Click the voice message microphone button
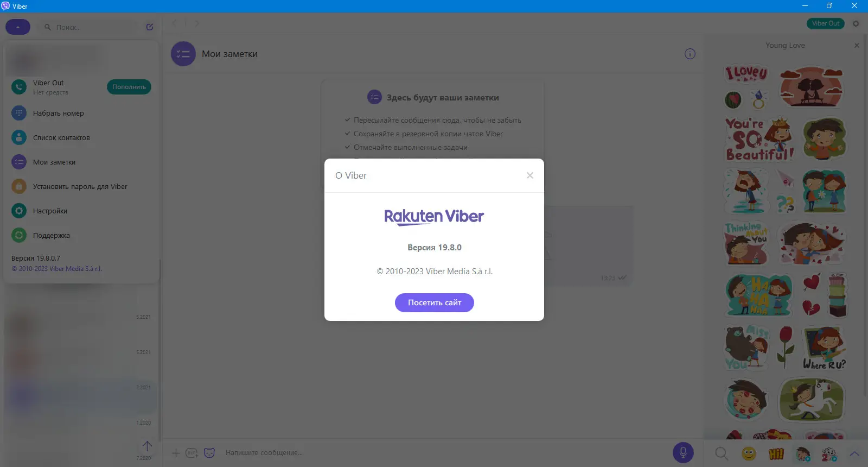Viewport: 868px width, 467px height. click(x=683, y=452)
